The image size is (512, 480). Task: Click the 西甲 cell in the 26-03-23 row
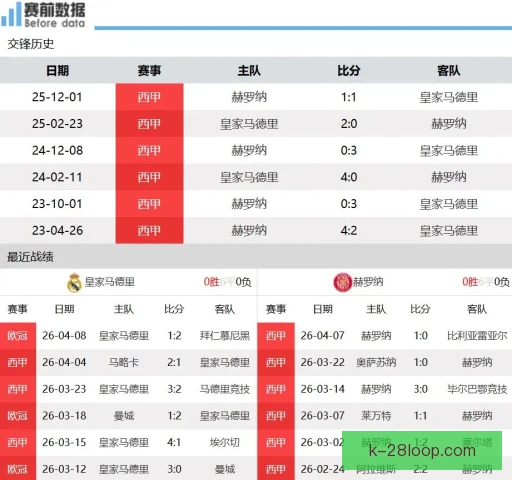[18, 389]
